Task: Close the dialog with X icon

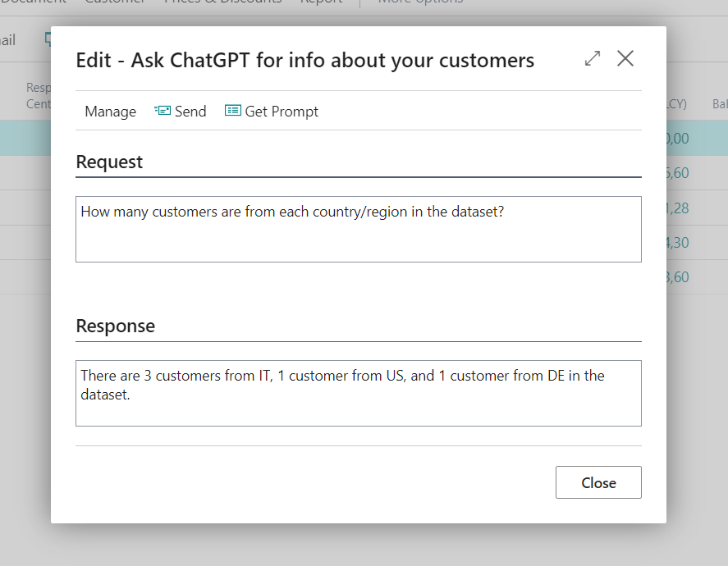Action: tap(625, 58)
